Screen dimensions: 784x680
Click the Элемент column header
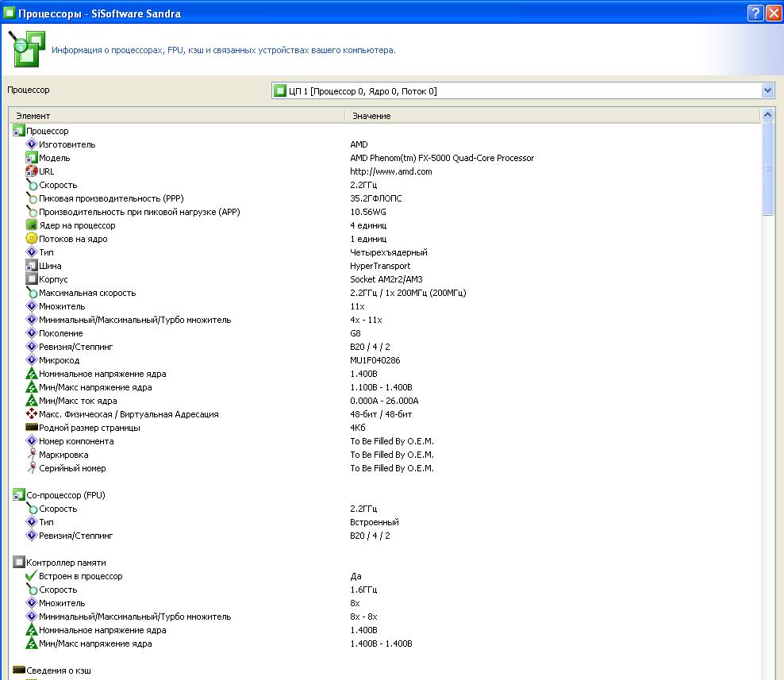tap(33, 116)
